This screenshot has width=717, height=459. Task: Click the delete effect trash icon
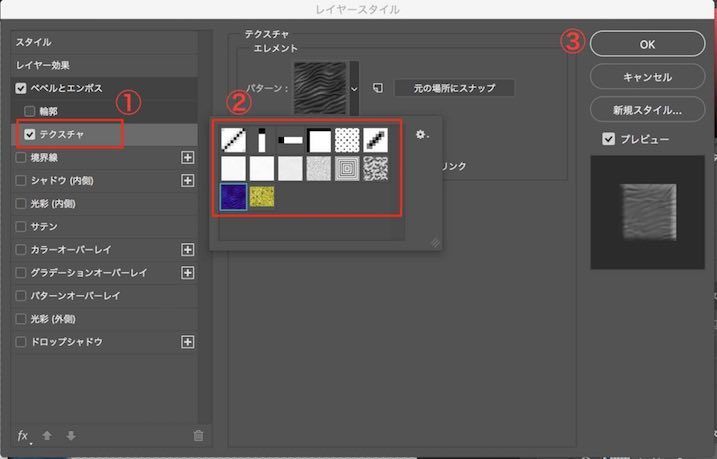tap(198, 436)
